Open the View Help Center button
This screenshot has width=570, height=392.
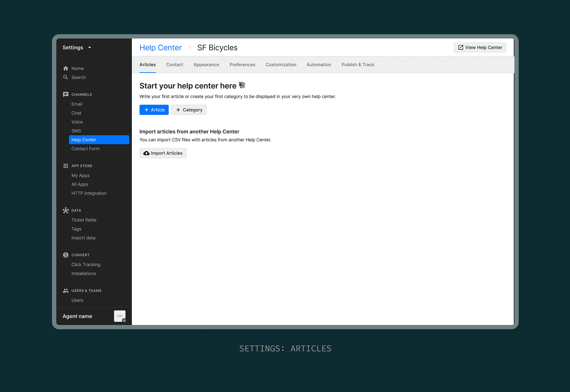click(480, 47)
